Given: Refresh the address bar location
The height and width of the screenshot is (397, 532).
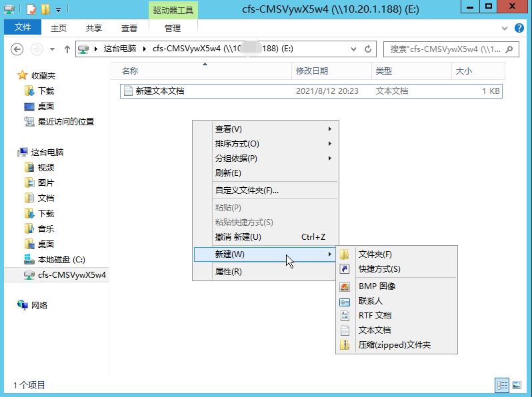Looking at the screenshot, I should (368, 49).
